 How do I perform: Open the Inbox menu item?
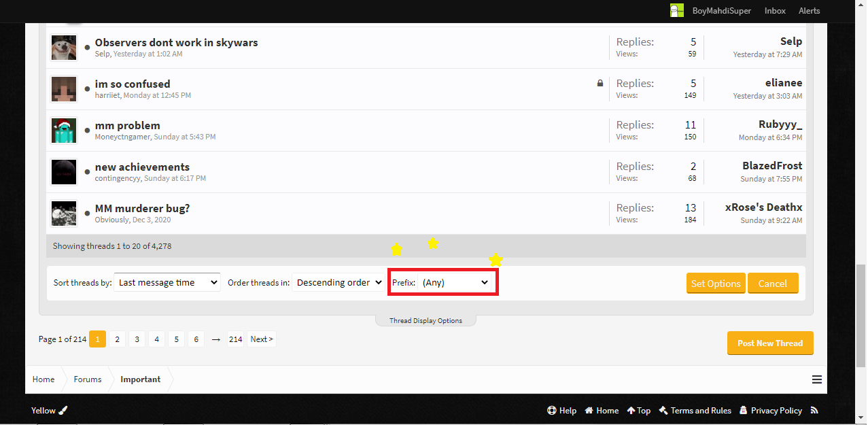tap(775, 10)
